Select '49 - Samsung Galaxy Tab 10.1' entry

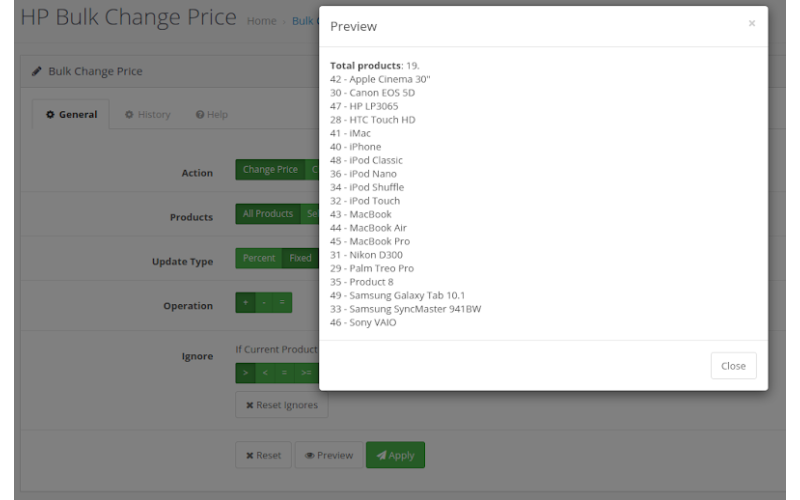point(397,295)
